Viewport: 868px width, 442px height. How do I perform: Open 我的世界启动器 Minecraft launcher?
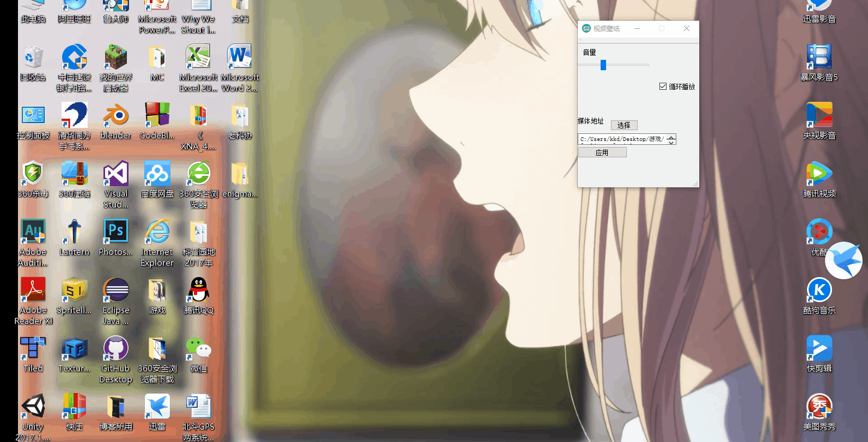(x=116, y=57)
